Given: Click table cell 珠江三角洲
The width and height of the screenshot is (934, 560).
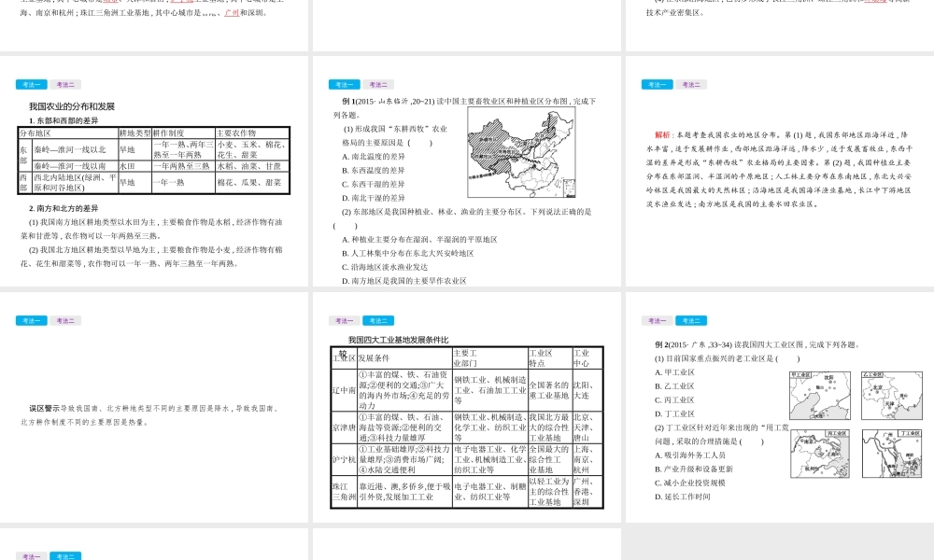Looking at the screenshot, I should [x=344, y=492].
